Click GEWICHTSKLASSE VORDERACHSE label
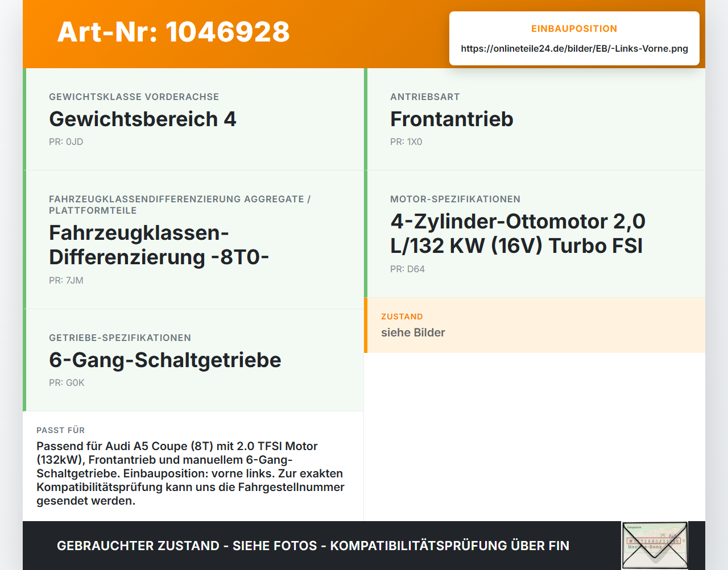This screenshot has height=570, width=728. pyautogui.click(x=134, y=97)
